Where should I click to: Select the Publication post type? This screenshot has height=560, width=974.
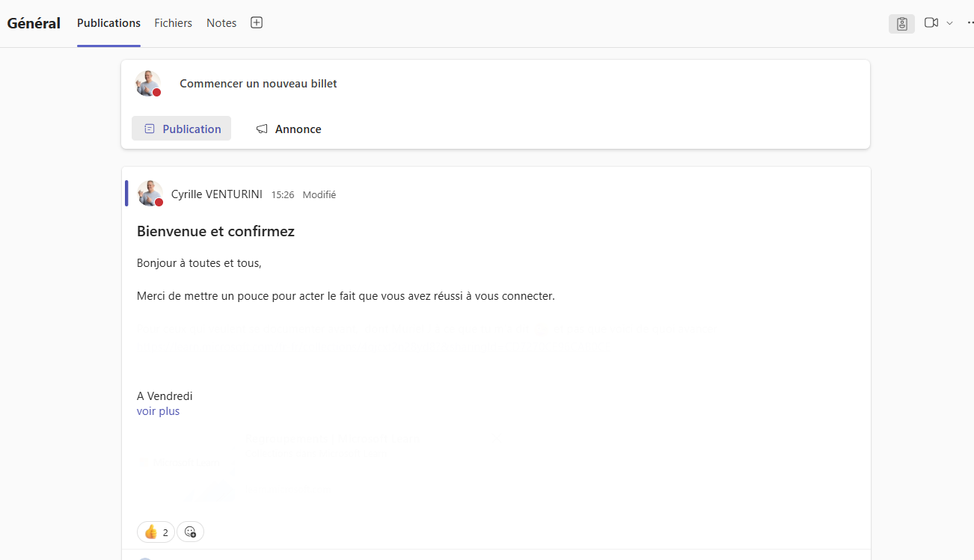[182, 129]
